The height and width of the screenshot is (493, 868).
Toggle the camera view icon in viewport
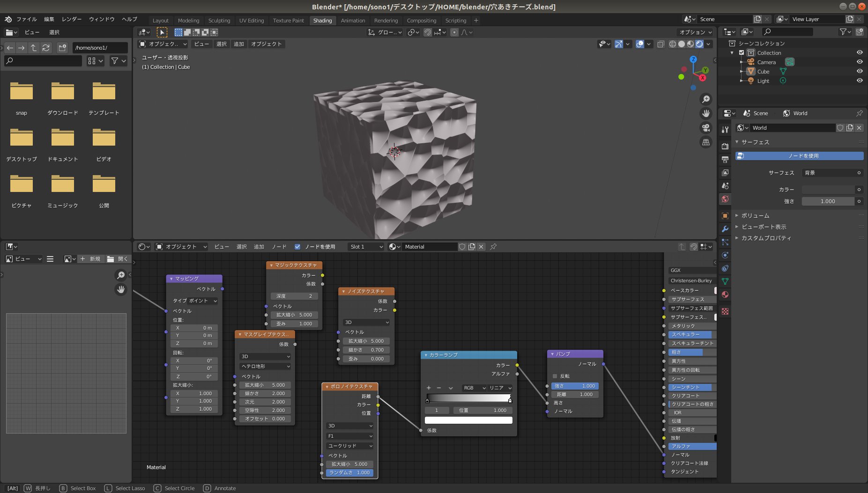(705, 128)
